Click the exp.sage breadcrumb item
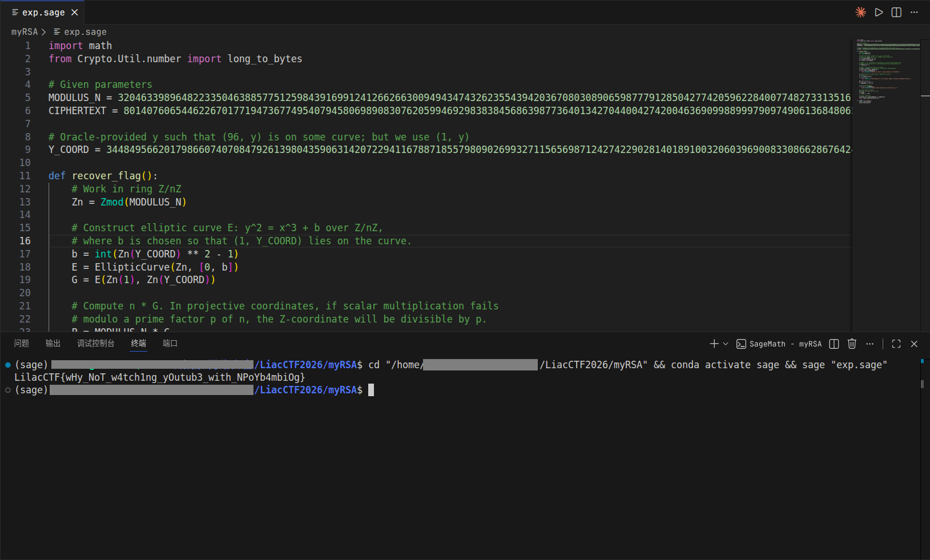The width and height of the screenshot is (930, 560). (x=85, y=32)
